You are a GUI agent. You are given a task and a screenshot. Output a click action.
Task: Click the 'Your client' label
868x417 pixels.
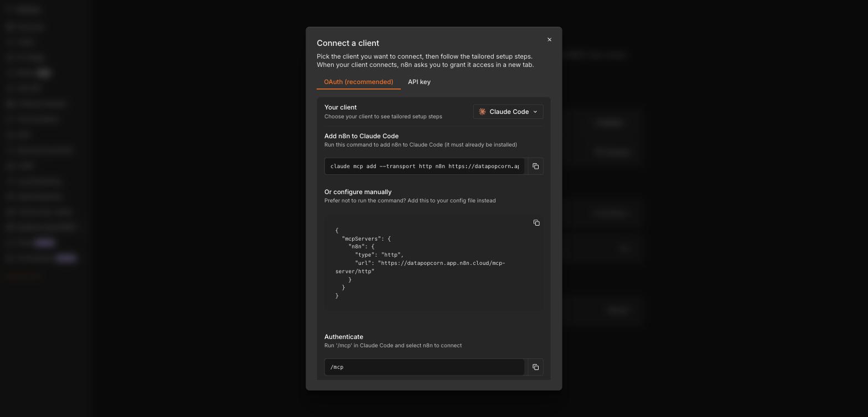coord(340,107)
